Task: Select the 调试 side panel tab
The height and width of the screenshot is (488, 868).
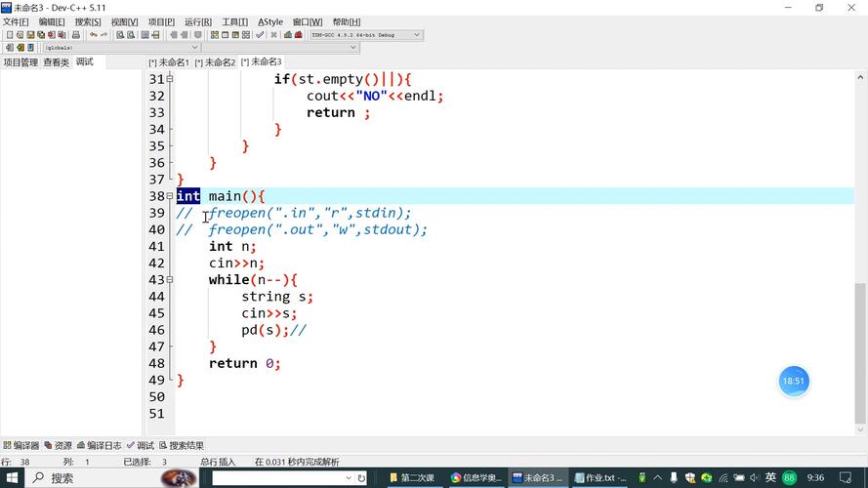Action: coord(85,61)
